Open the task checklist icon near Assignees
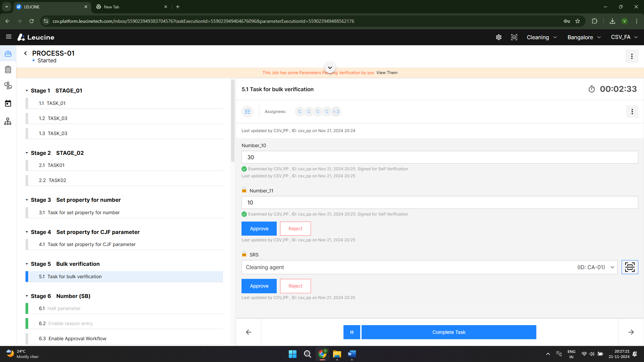This screenshot has height=362, width=644. click(x=248, y=112)
